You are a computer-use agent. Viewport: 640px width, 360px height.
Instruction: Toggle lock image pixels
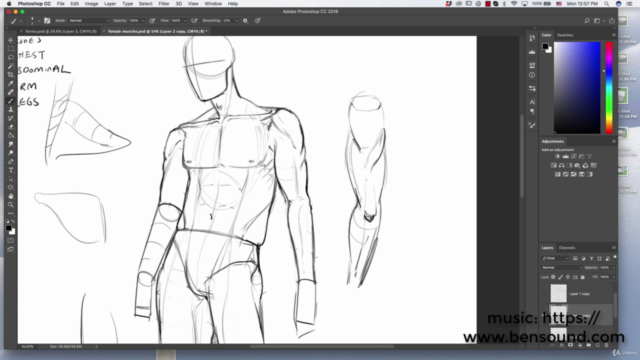pos(560,277)
